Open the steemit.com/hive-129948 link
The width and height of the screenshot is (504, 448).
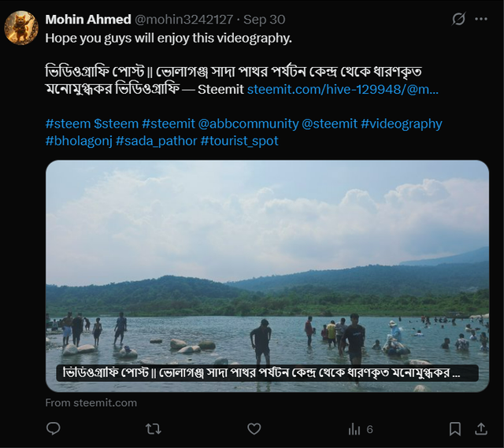click(343, 90)
